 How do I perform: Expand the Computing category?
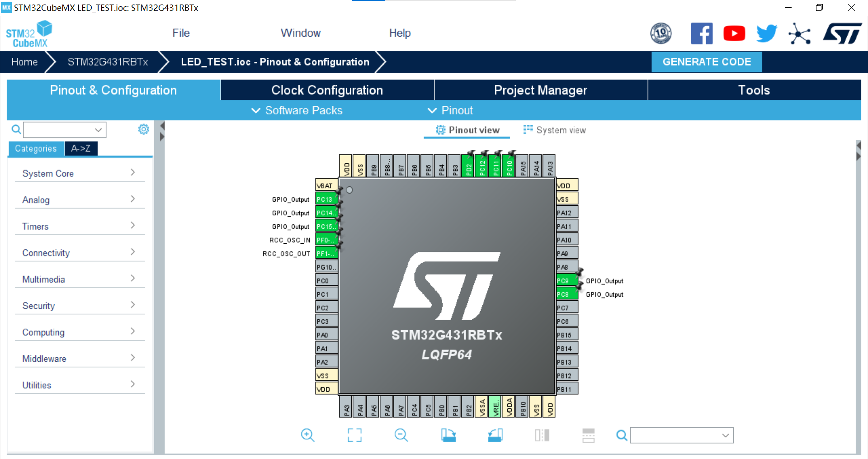[80, 332]
